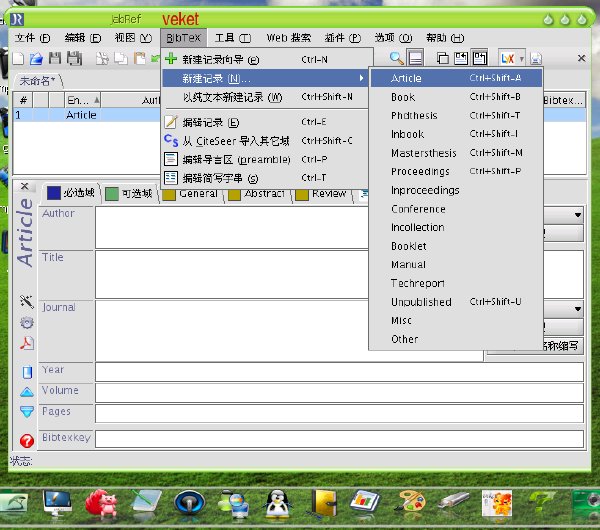Click the gear icon in entry editor
The image size is (600, 530).
pyautogui.click(x=27, y=323)
